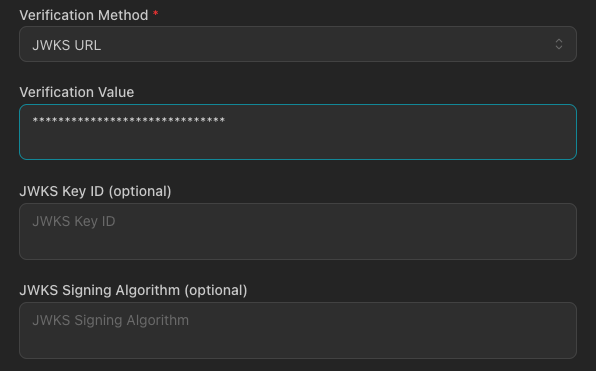Image resolution: width=596 pixels, height=371 pixels.
Task: Click the up-down chevron icon
Action: pyautogui.click(x=558, y=44)
